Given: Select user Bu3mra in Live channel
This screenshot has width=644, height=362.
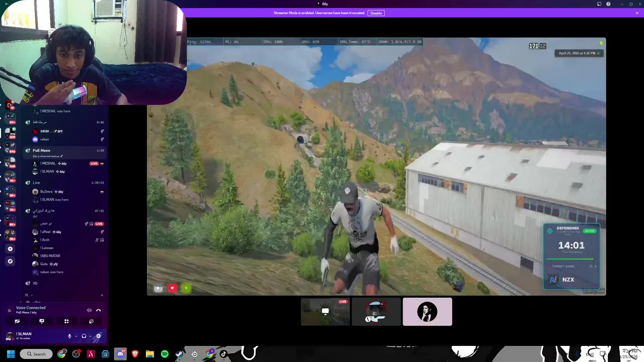Looking at the screenshot, I should 68,192.
